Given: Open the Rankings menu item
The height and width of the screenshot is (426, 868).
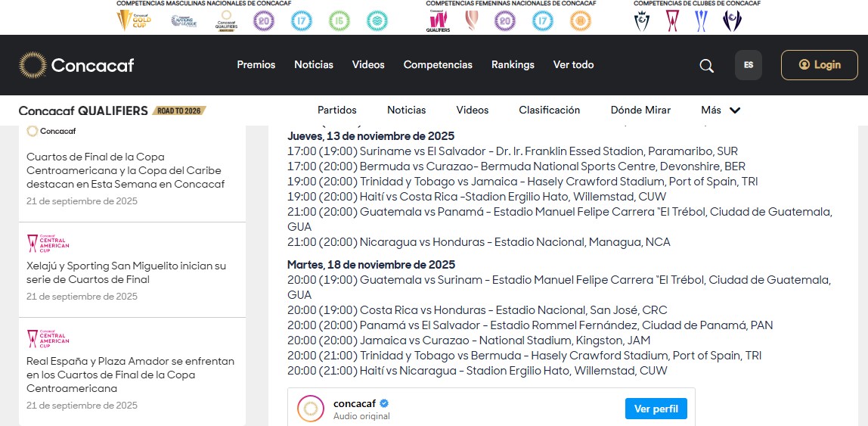Looking at the screenshot, I should [x=513, y=65].
